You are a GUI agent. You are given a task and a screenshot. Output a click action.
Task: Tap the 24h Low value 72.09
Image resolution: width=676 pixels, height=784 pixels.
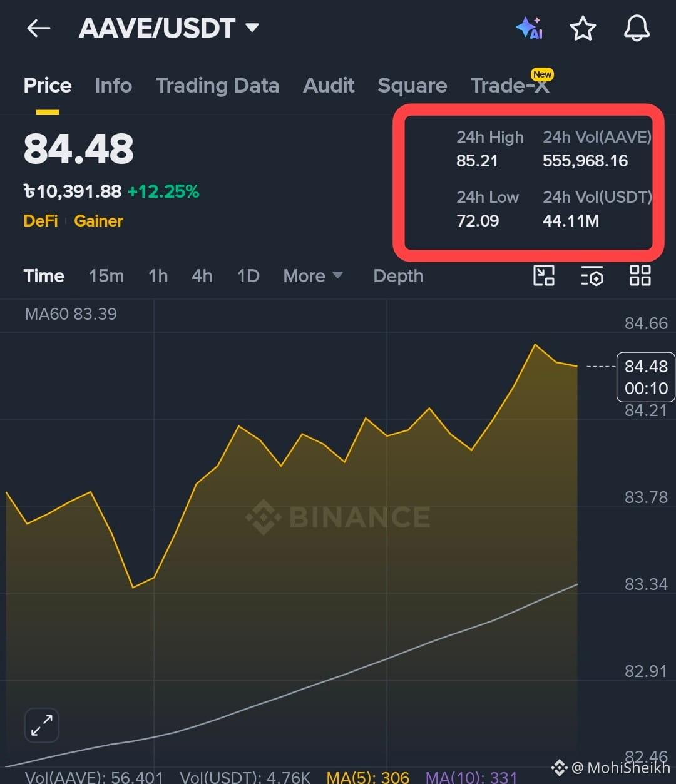click(x=478, y=221)
